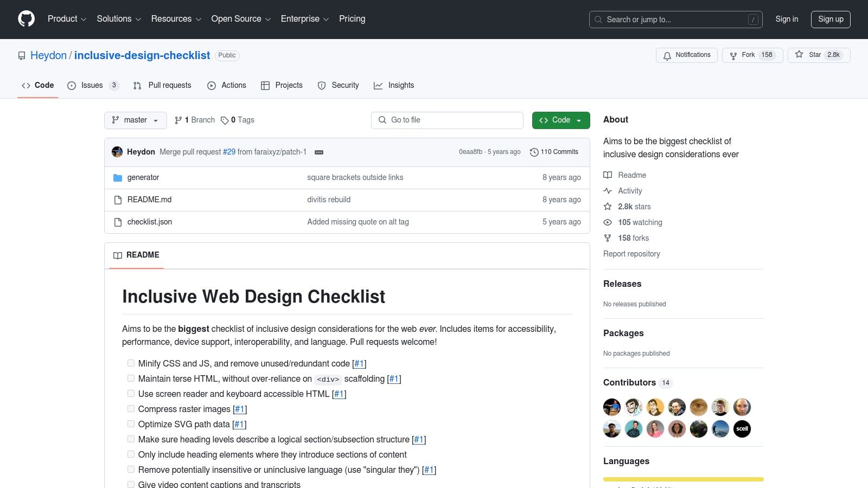Click the search magnifier icon in header

click(x=598, y=20)
